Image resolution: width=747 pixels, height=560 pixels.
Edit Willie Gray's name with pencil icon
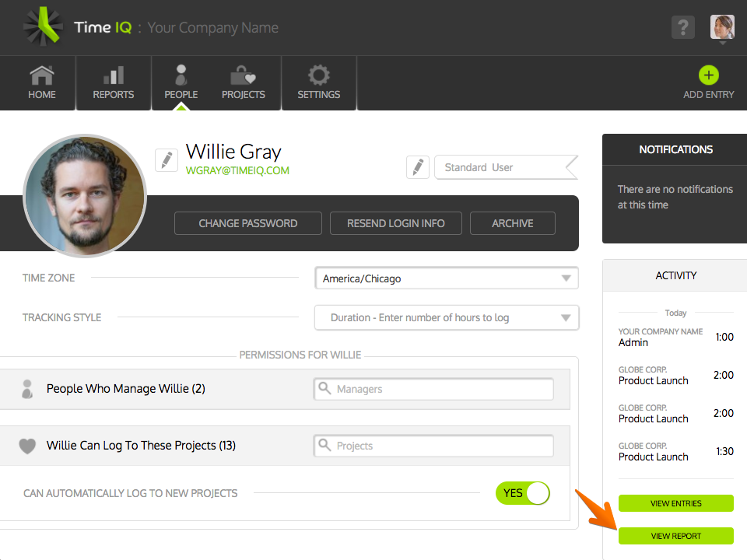[x=167, y=160]
